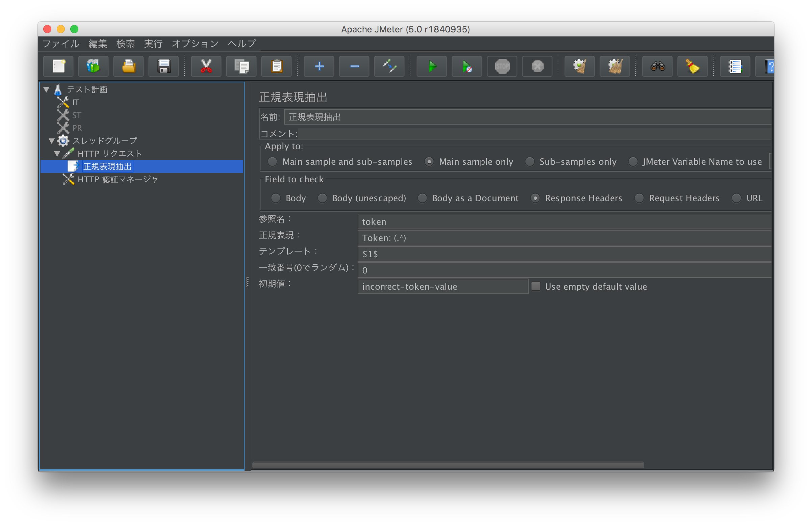Collapse the HTTP リクエスト node
Viewport: 812px width, 526px height.
pos(57,154)
